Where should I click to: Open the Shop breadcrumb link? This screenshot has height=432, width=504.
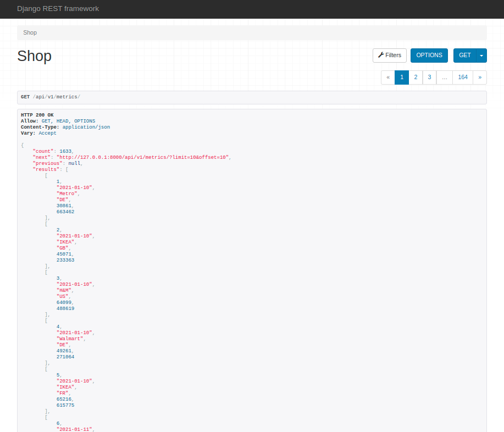[29, 32]
